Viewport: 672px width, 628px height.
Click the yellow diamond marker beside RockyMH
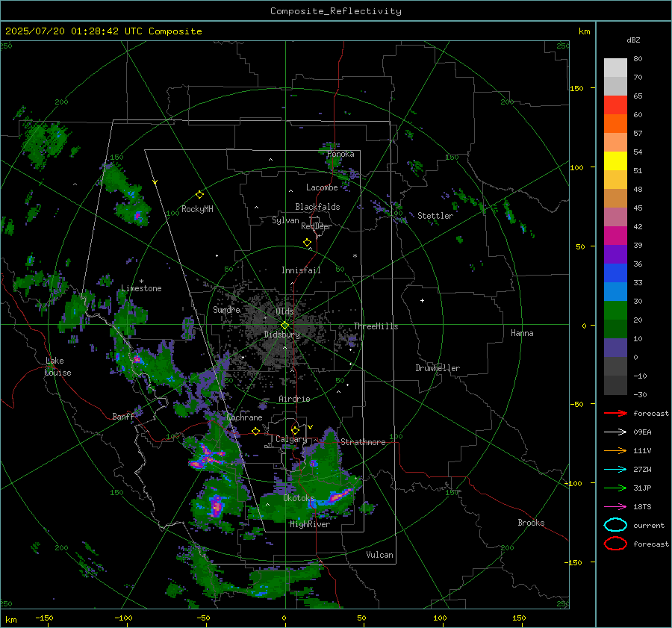pyautogui.click(x=199, y=195)
